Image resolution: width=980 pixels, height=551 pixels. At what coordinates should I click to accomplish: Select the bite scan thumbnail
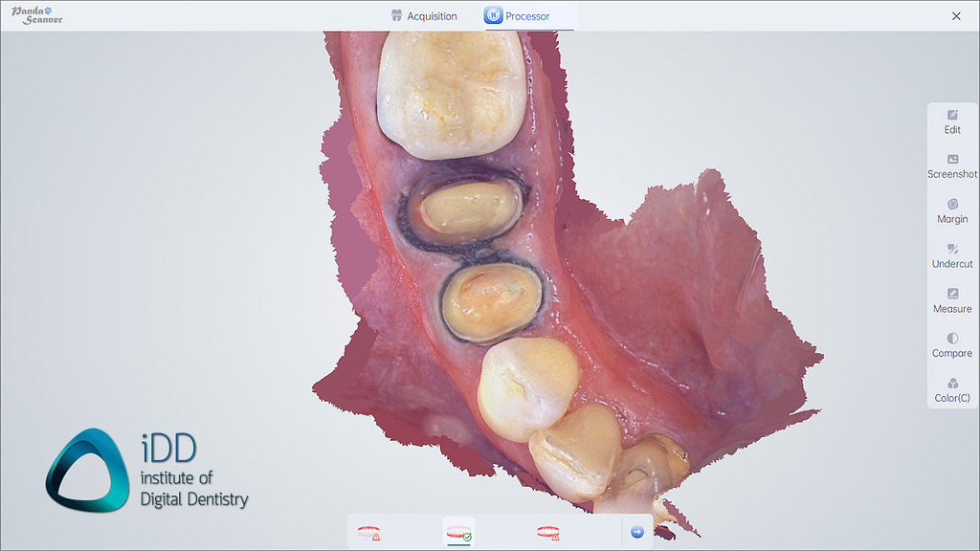point(547,530)
